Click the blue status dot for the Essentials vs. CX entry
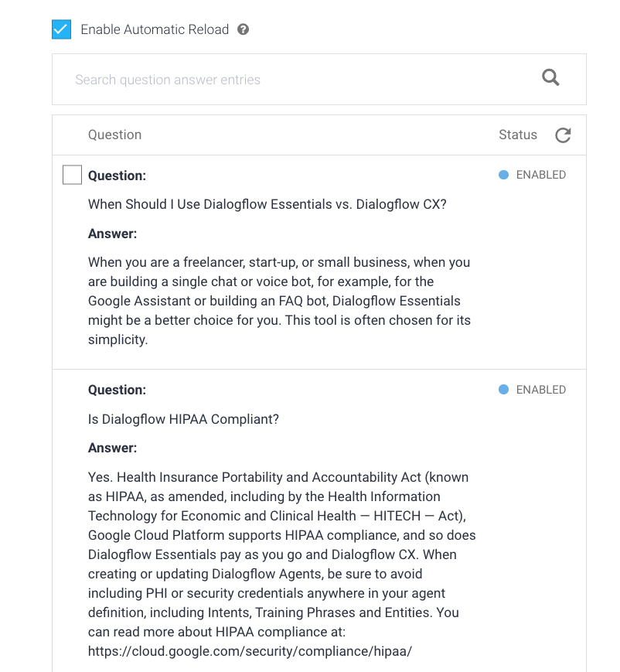The image size is (620, 672). pos(503,175)
